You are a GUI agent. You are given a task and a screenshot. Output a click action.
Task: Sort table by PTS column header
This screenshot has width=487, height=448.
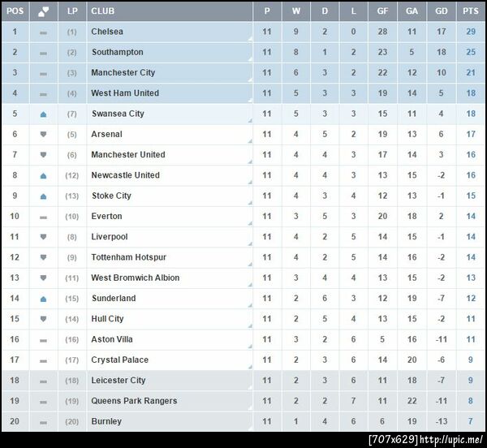pyautogui.click(x=470, y=11)
